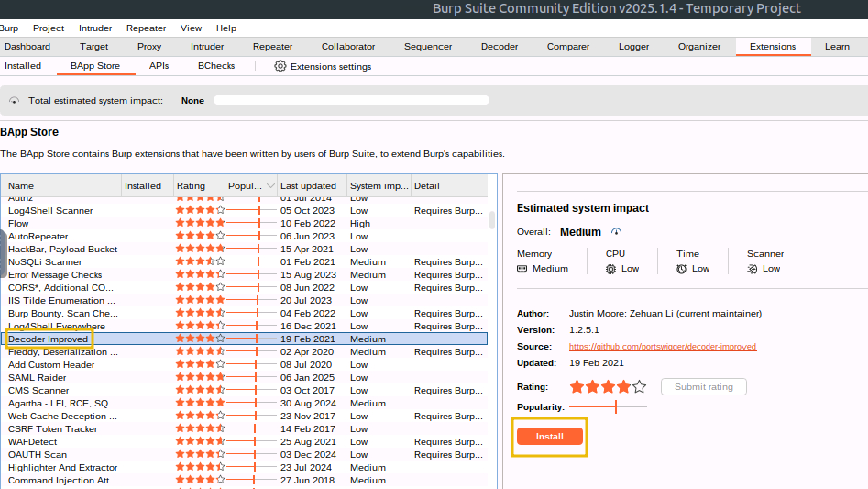Image resolution: width=868 pixels, height=489 pixels.
Task: Open the Logger tab
Action: 634,47
